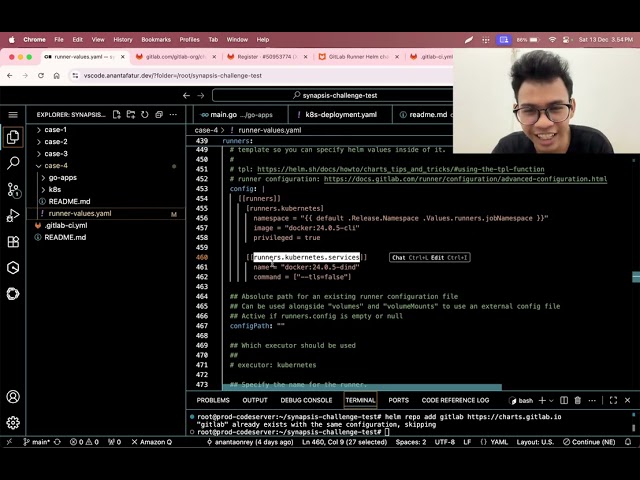Change the UTF-8 encoding setting

(445, 442)
